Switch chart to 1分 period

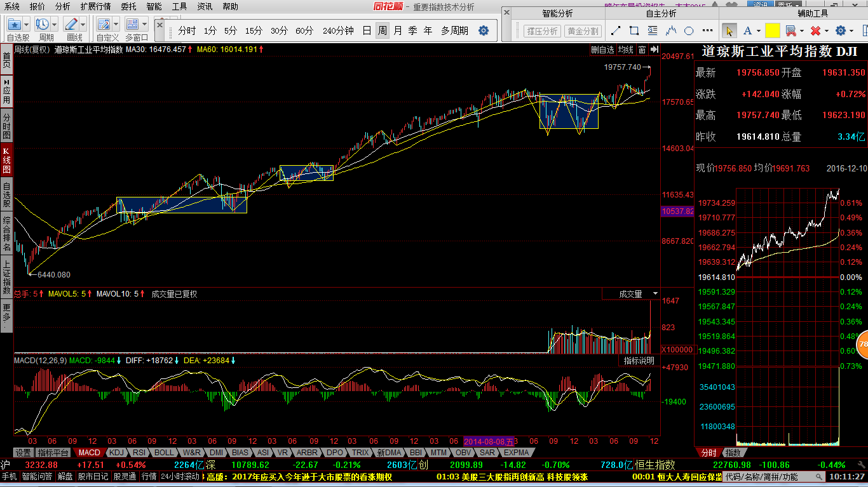tap(210, 30)
